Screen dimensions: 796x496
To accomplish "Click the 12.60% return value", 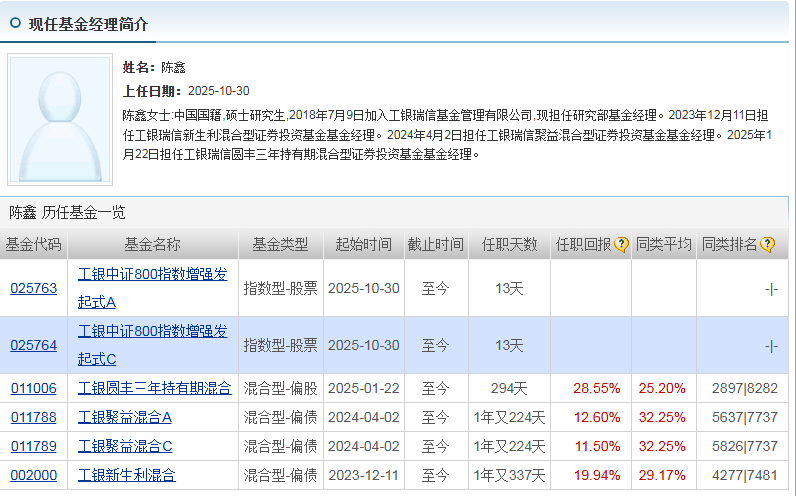I will (x=596, y=417).
